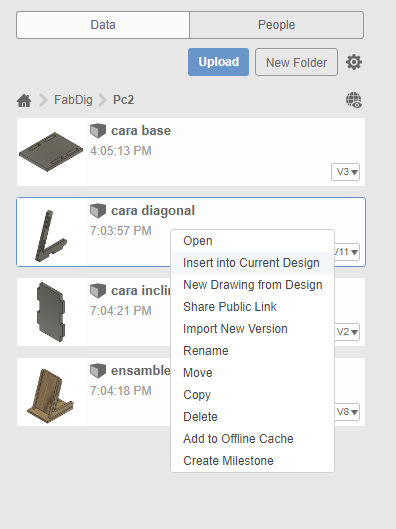Select the cara inclinada thumbnail
Image resolution: width=396 pixels, height=529 pixels.
[51, 312]
